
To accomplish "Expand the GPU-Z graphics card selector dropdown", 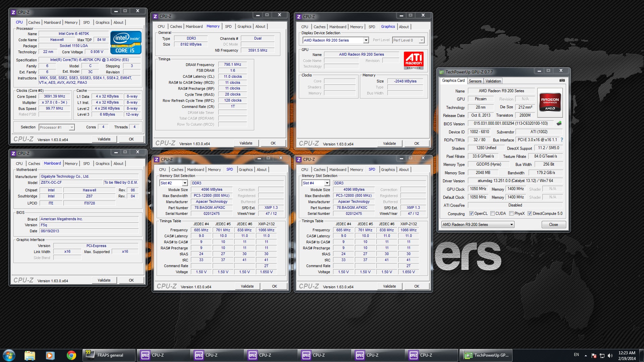I will pos(512,225).
